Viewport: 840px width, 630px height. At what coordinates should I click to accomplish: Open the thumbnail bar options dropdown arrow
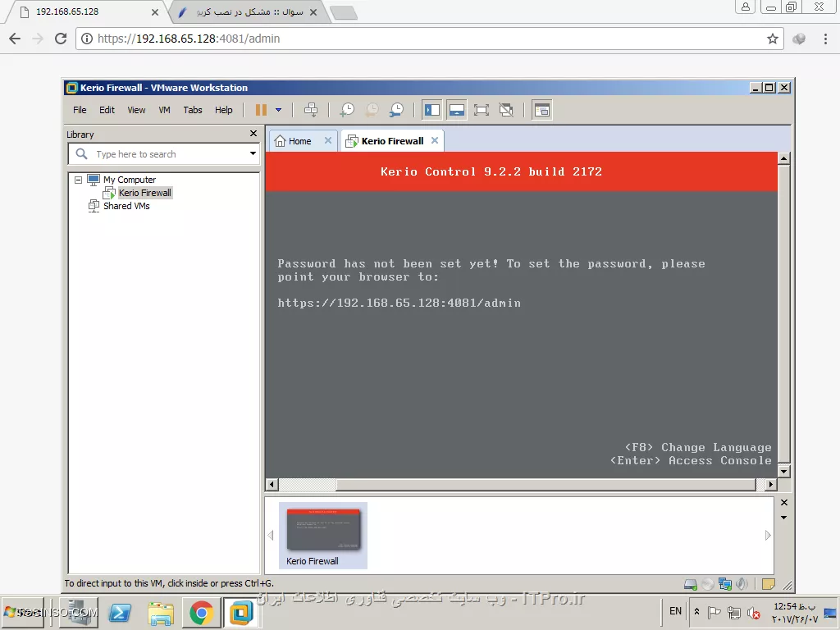point(784,518)
